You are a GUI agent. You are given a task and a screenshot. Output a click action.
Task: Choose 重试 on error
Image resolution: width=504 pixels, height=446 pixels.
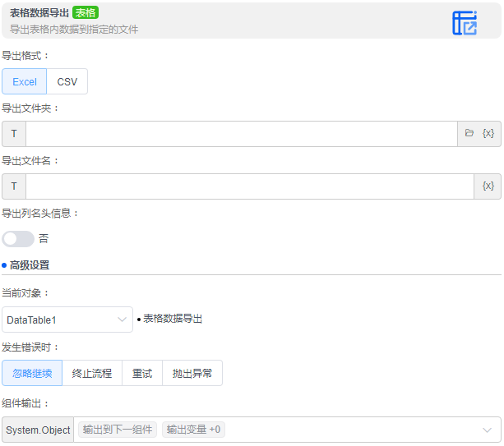142,373
